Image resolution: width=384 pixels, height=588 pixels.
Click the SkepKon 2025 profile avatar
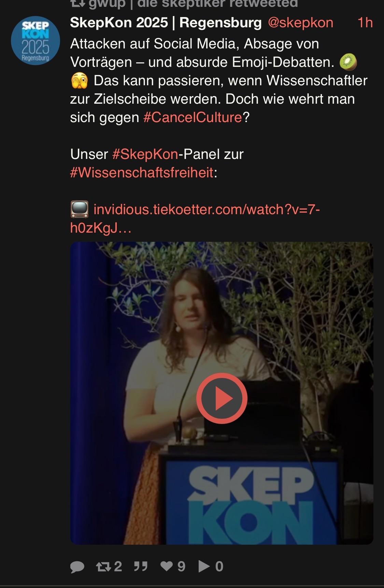pyautogui.click(x=35, y=41)
